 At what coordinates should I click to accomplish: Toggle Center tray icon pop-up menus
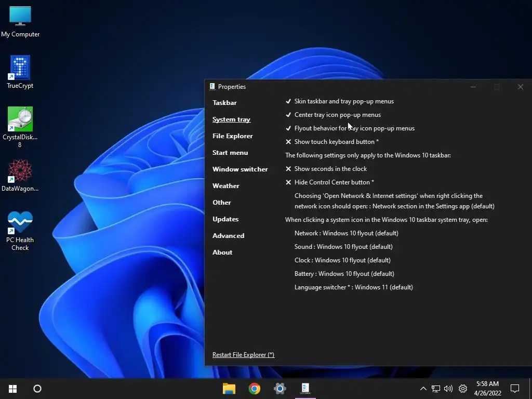click(x=333, y=115)
